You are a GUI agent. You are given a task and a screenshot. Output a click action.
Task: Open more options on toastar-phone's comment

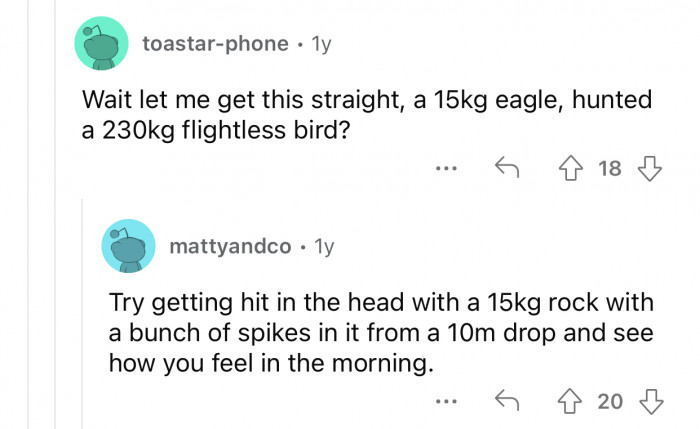pos(446,169)
